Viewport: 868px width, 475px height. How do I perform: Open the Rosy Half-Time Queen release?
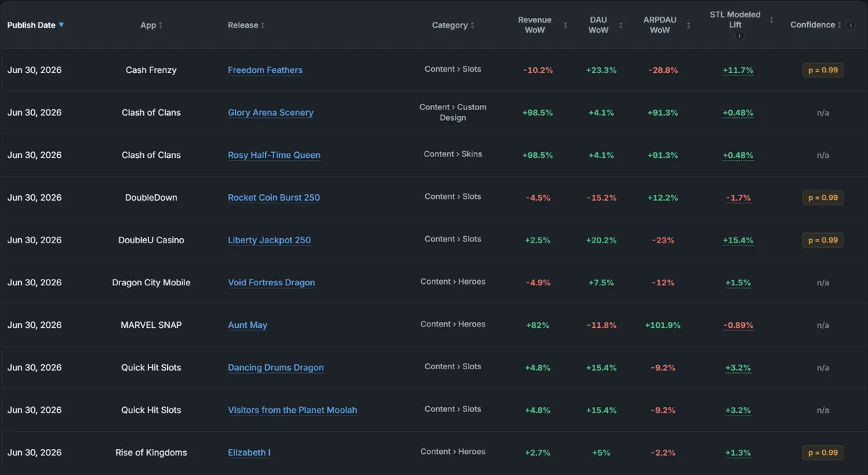(274, 155)
